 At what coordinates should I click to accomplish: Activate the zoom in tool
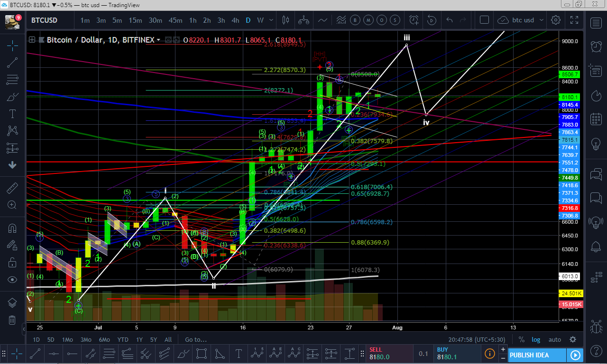12,205
